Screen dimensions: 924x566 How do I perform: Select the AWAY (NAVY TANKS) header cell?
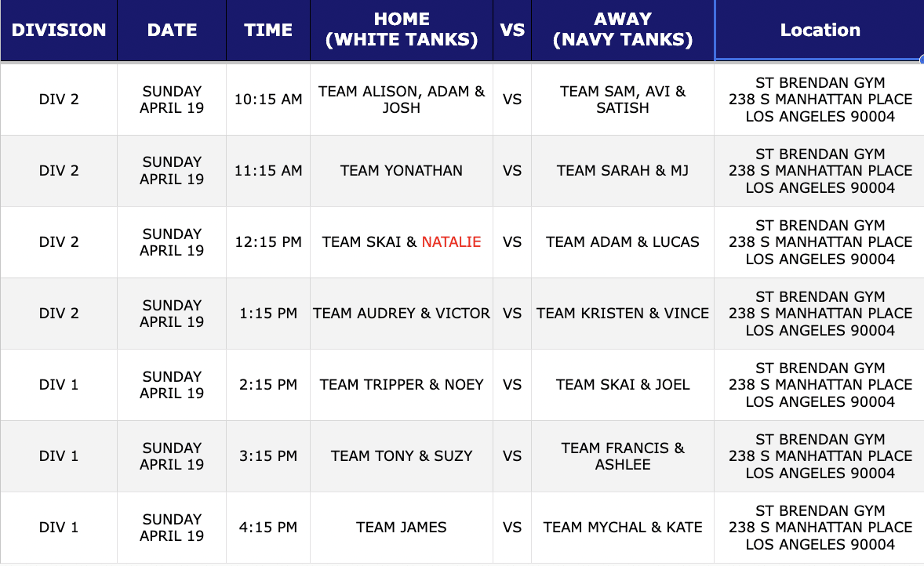(623, 30)
